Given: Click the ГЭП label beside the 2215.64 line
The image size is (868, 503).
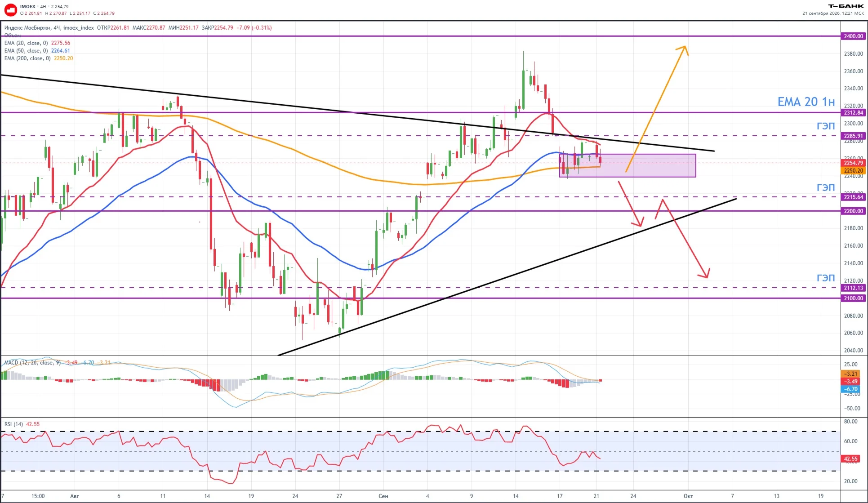Looking at the screenshot, I should 826,187.
